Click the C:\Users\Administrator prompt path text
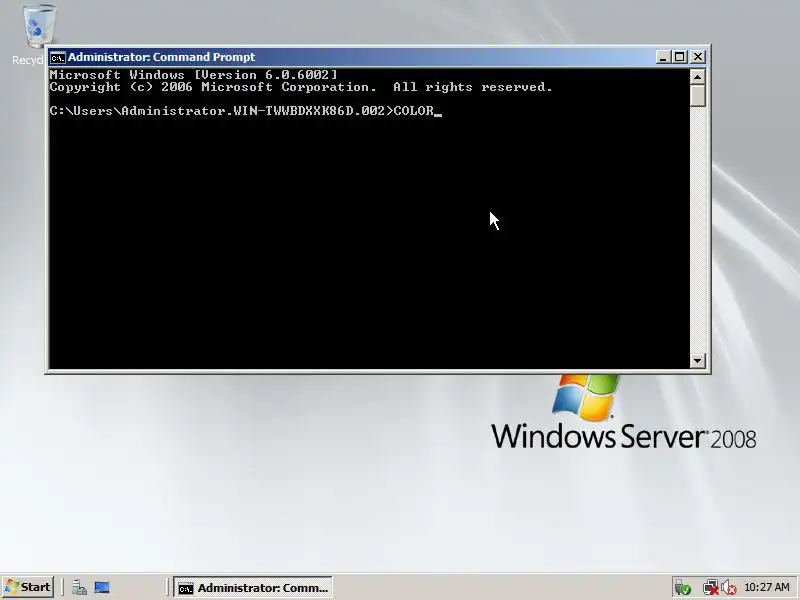Viewport: 800px width, 600px height. [221, 111]
